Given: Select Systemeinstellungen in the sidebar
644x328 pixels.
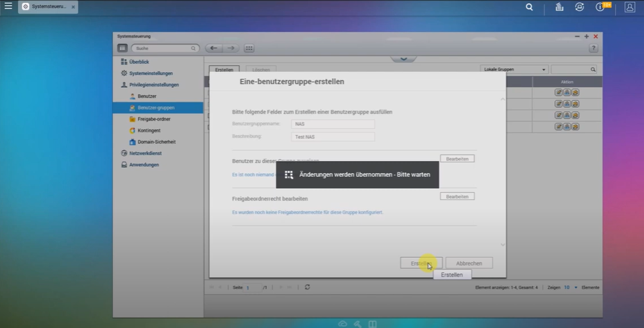Looking at the screenshot, I should point(151,73).
